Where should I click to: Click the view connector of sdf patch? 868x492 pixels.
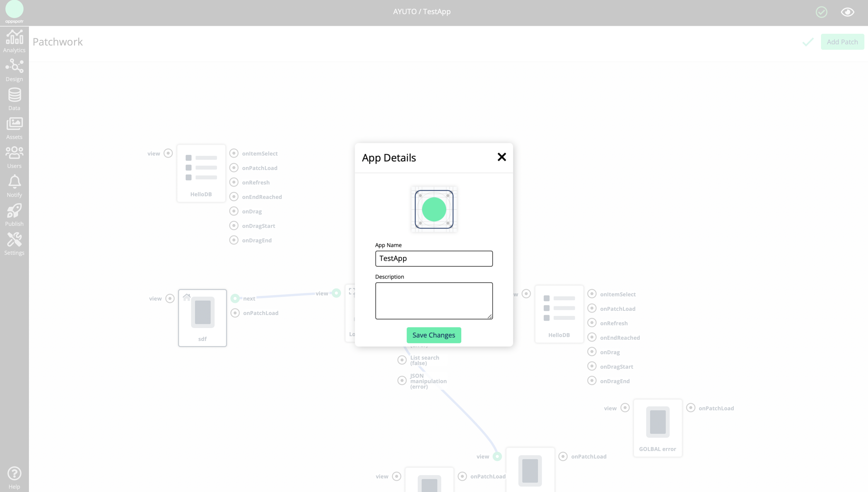pos(170,298)
